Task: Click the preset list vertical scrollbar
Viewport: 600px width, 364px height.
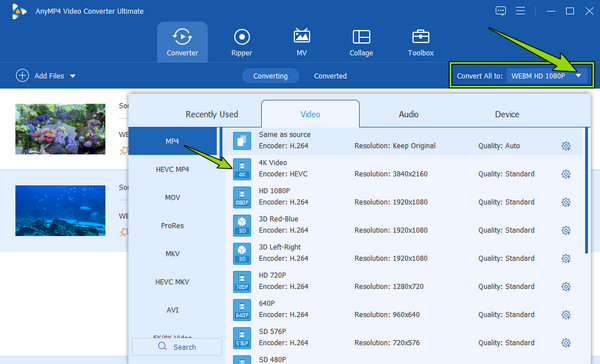Action: click(x=586, y=191)
